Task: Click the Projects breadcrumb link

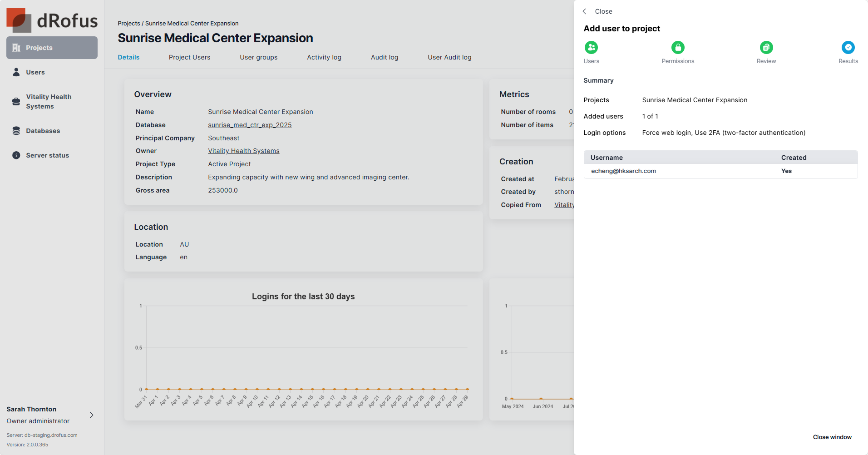Action: coord(129,23)
